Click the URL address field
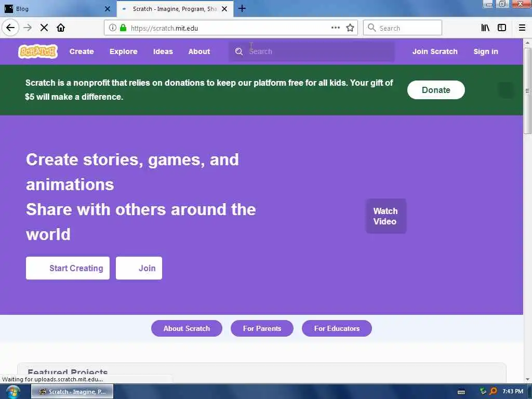 point(231,28)
